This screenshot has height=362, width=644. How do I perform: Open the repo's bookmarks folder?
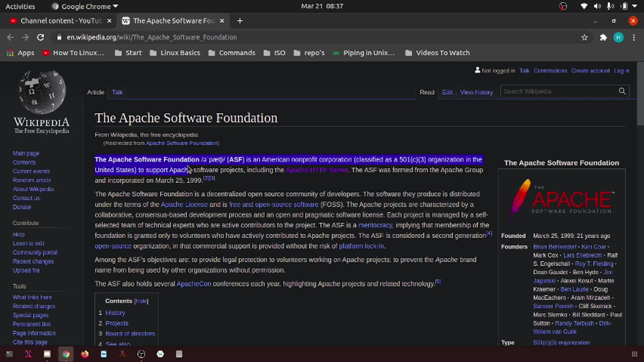308,53
